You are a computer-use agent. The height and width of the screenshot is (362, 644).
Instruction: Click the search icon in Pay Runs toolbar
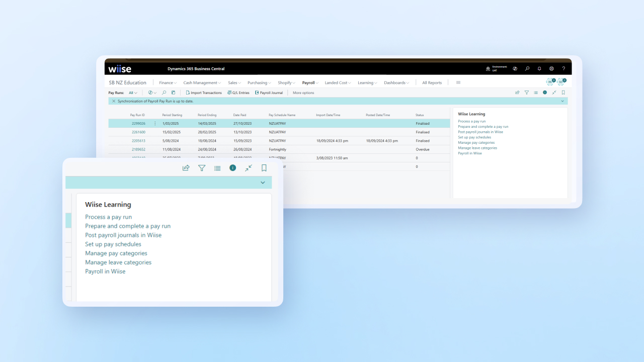(x=164, y=93)
